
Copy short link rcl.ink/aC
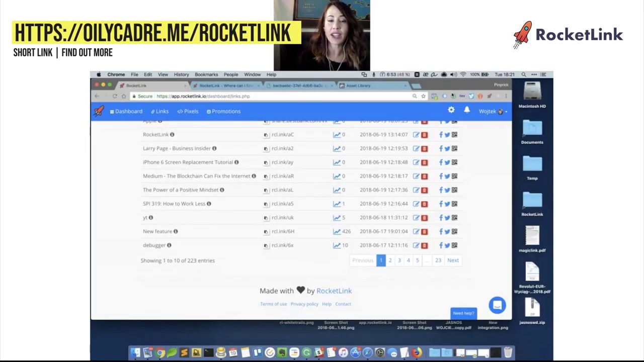(x=266, y=135)
